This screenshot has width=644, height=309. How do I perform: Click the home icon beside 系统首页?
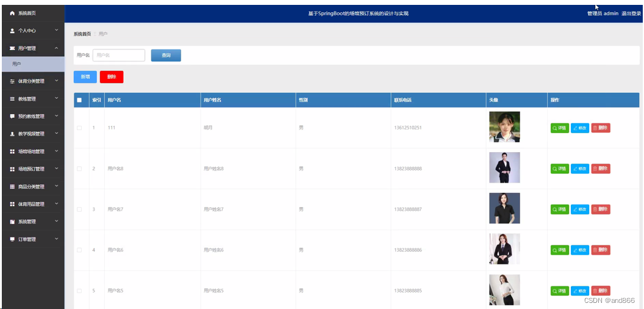[x=12, y=13]
